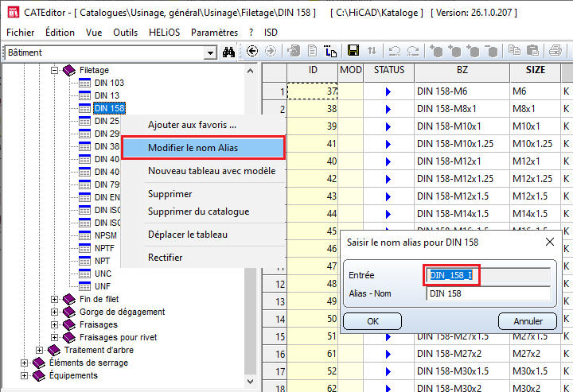Image resolution: width=573 pixels, height=392 pixels.
Task: Collapse the Filetage tree node
Action: pyautogui.click(x=55, y=70)
